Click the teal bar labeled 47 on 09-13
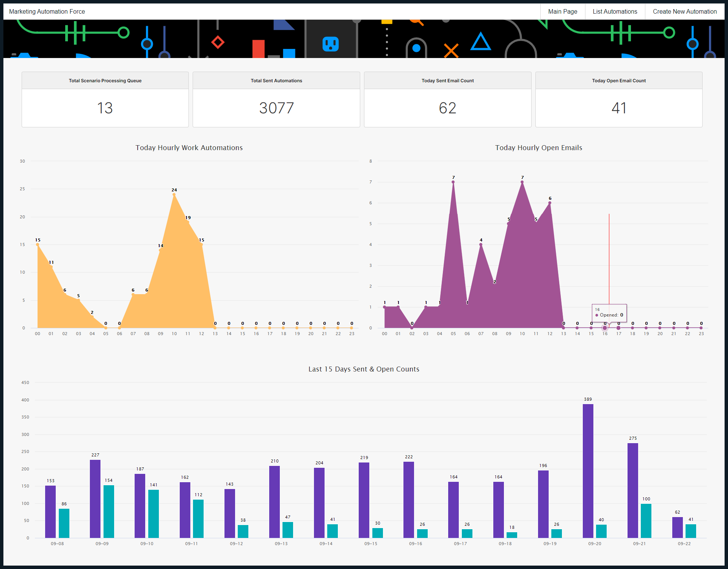Screen dimensions: 728x569 (x=288, y=530)
